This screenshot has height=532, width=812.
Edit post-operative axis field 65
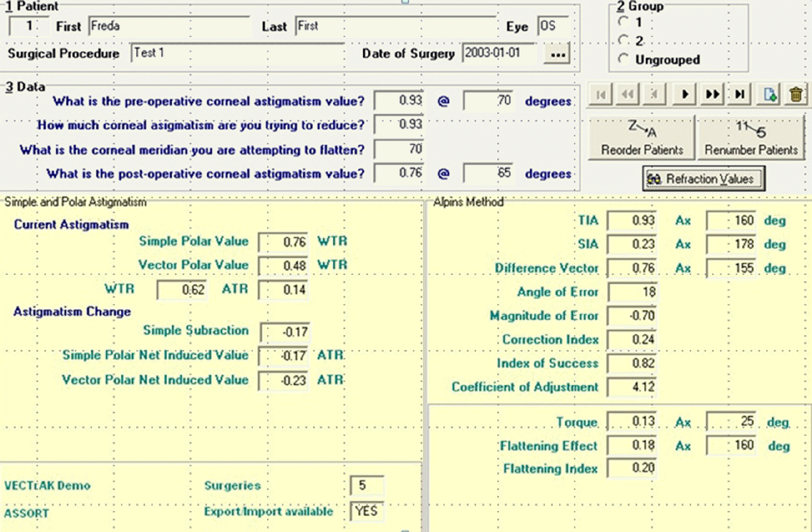tap(488, 173)
